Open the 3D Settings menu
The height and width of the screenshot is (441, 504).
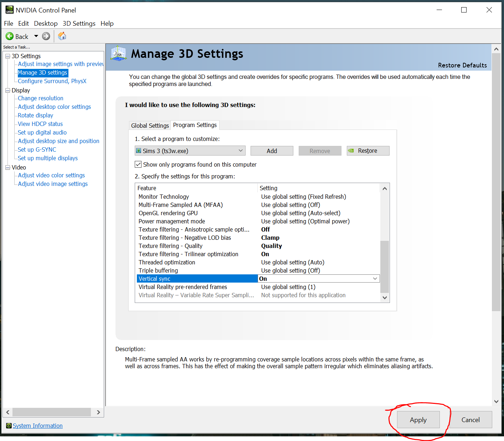click(79, 24)
